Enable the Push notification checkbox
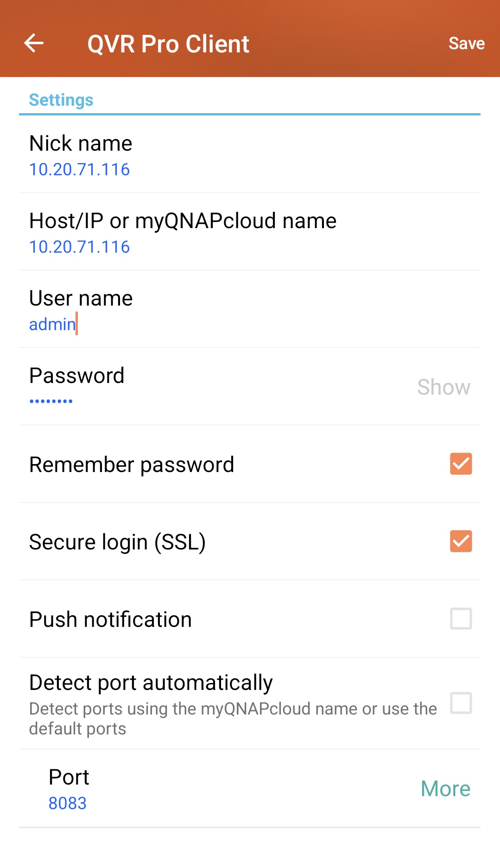 [461, 619]
